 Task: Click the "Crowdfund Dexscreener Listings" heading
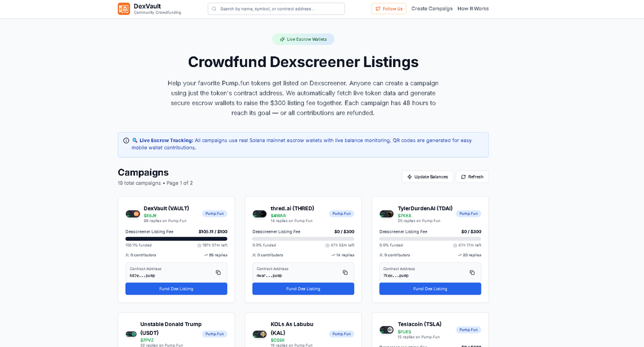point(303,62)
